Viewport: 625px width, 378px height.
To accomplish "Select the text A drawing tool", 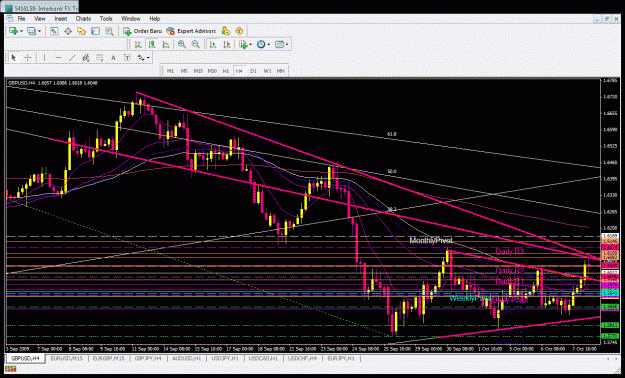I will coord(113,58).
